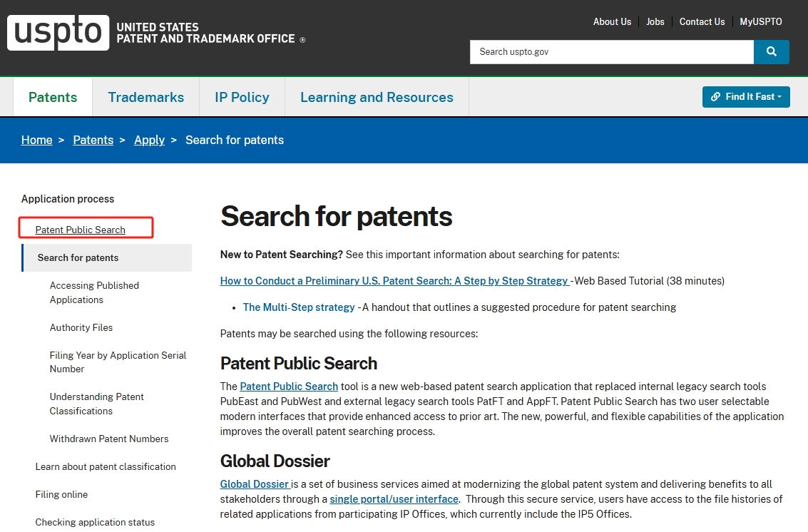Go to MyUSPTO account link

coord(760,22)
